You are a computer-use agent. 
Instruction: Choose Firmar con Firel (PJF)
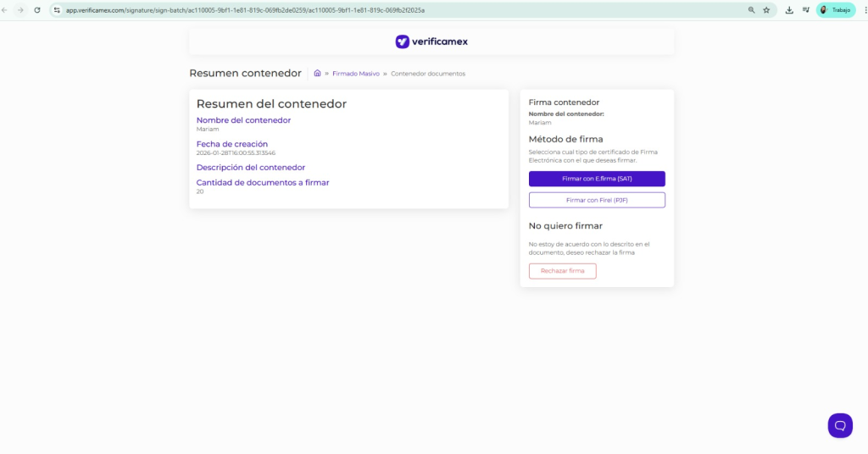click(x=597, y=200)
